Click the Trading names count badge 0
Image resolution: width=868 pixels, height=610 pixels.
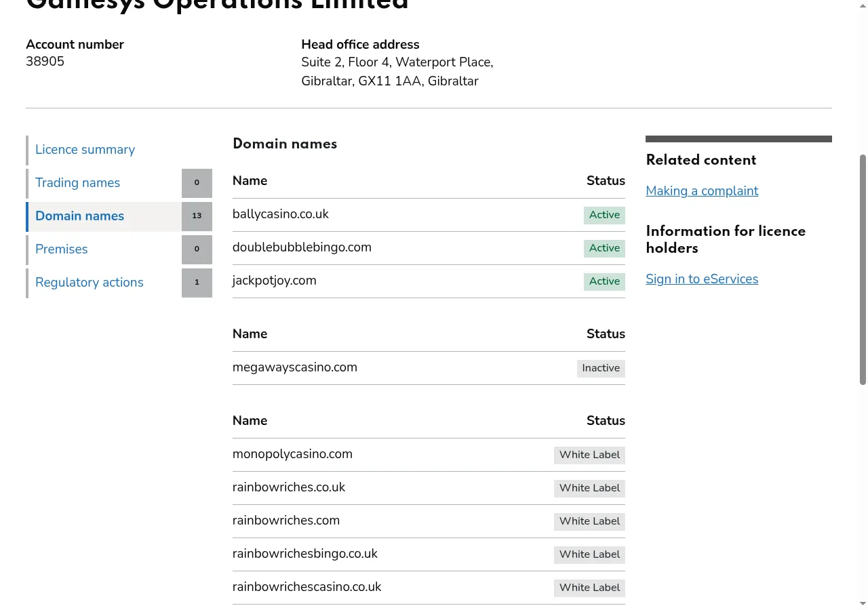tap(197, 183)
